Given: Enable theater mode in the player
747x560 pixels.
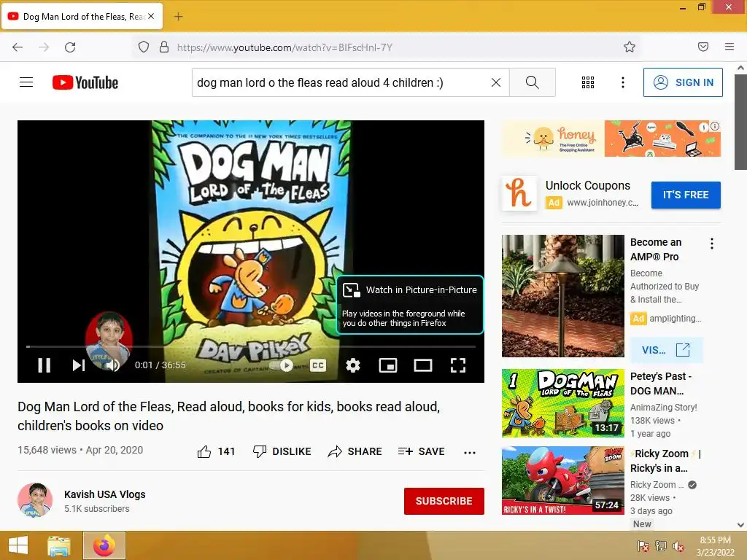Looking at the screenshot, I should [x=423, y=365].
